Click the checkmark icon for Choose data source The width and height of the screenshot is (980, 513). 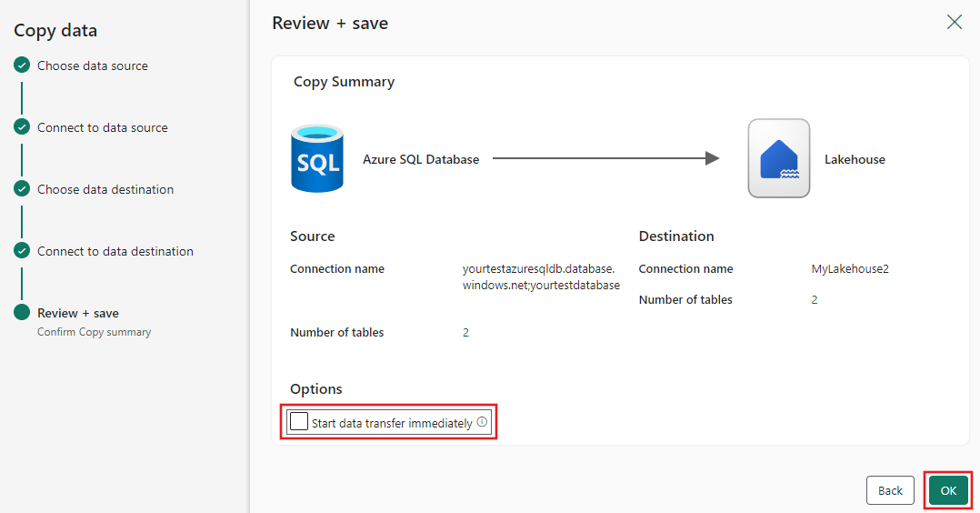coord(22,65)
